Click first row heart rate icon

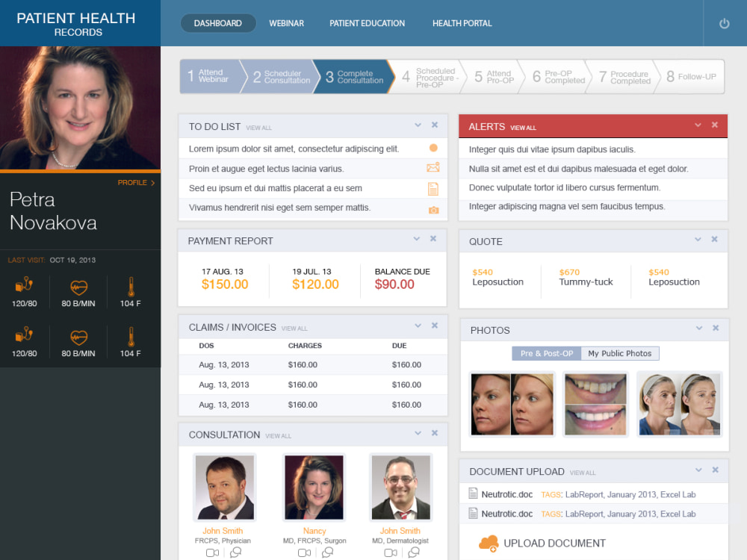(x=78, y=287)
